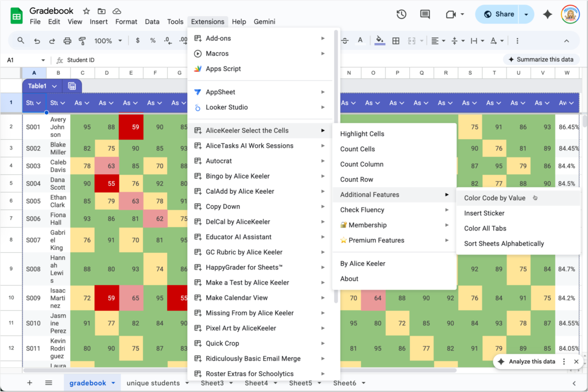
Task: Open the comments panel icon
Action: coord(425,14)
